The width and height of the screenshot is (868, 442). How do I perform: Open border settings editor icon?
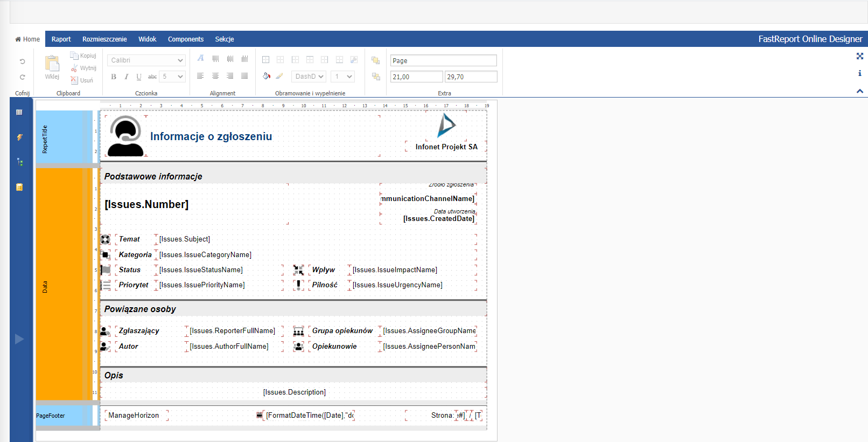(x=354, y=59)
